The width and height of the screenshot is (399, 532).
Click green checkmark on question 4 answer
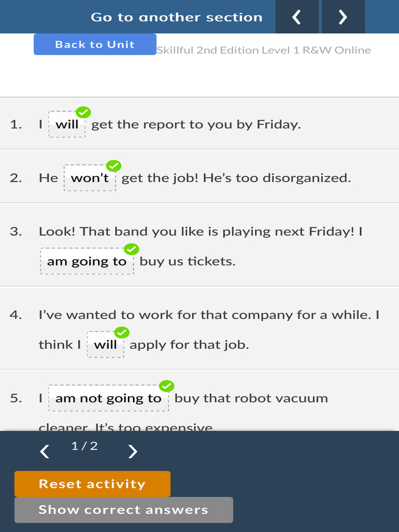122,332
